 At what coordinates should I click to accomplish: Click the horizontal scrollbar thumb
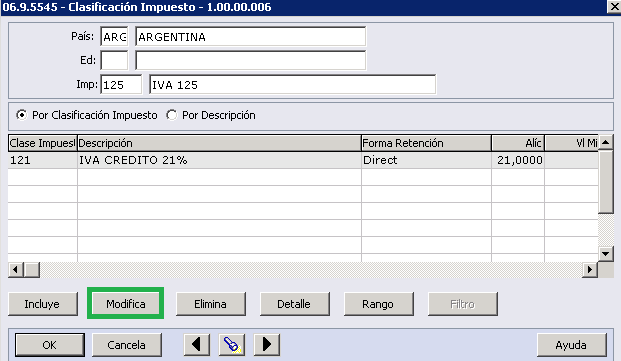32,270
